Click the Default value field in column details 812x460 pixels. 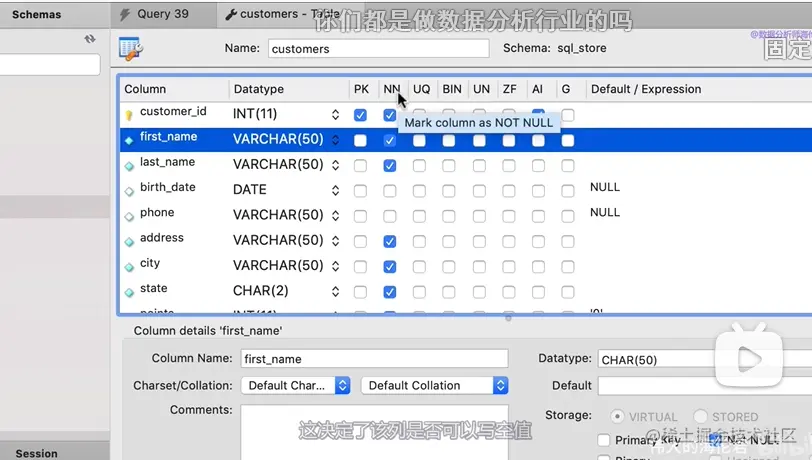(705, 386)
